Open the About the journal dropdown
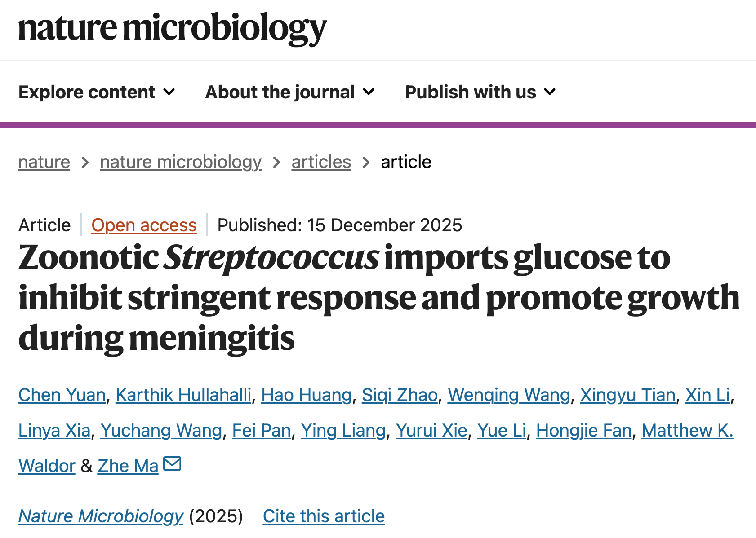This screenshot has width=756, height=538. click(x=289, y=92)
